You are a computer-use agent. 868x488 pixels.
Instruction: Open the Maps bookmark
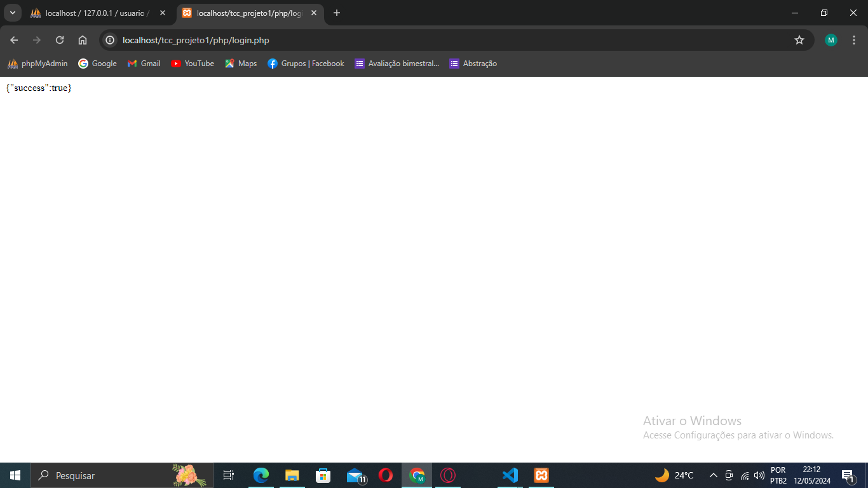coord(241,64)
